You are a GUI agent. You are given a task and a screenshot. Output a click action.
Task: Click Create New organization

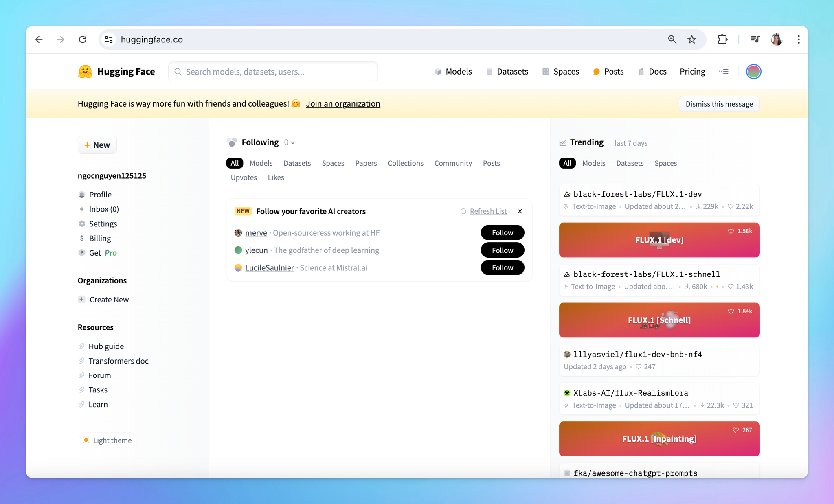[x=109, y=300]
